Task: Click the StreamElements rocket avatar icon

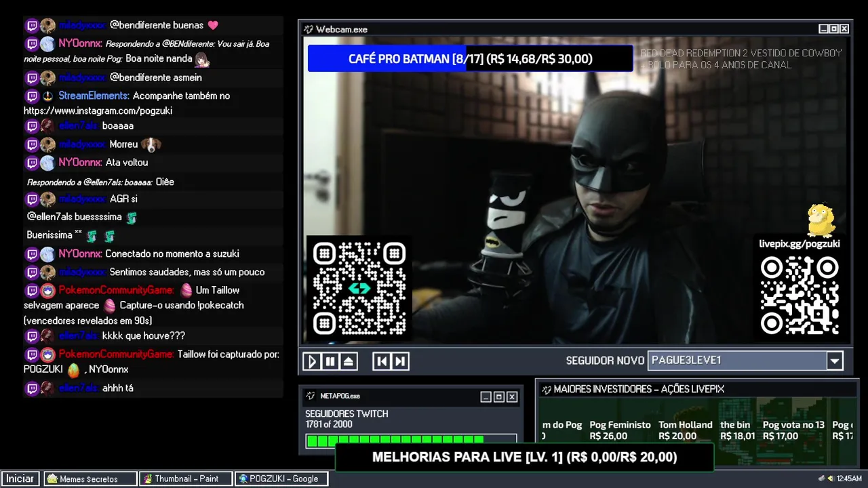Action: pyautogui.click(x=47, y=96)
